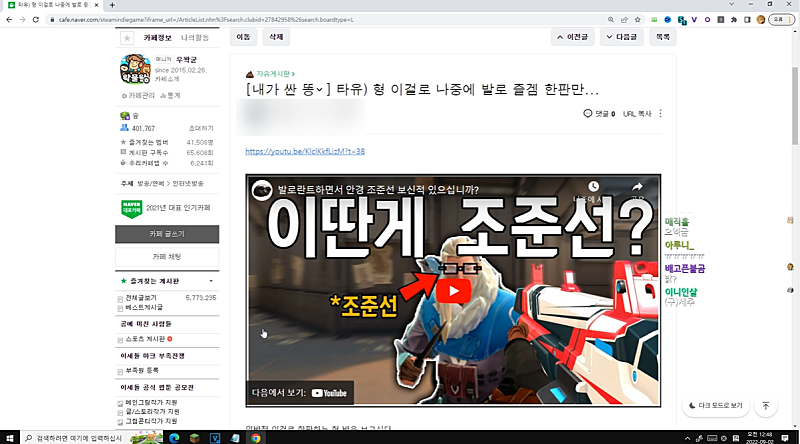This screenshot has width=800, height=444.
Task: Toggle 다크 모드로 보기 dark mode
Action: (715, 405)
